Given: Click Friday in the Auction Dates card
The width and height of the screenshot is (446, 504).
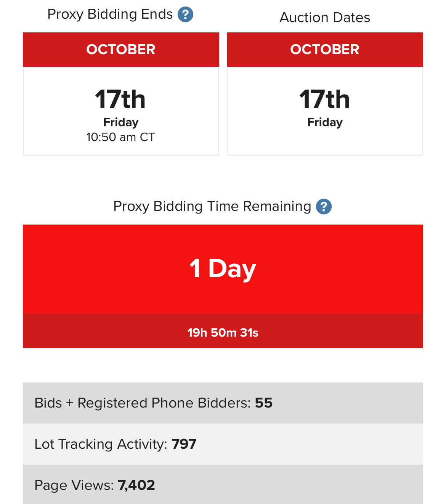Looking at the screenshot, I should [325, 122].
